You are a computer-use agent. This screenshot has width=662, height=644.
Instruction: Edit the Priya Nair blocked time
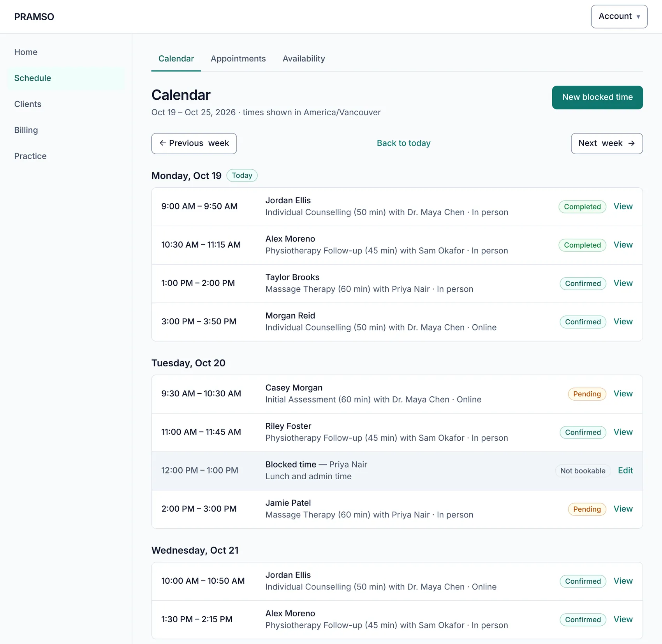tap(625, 470)
